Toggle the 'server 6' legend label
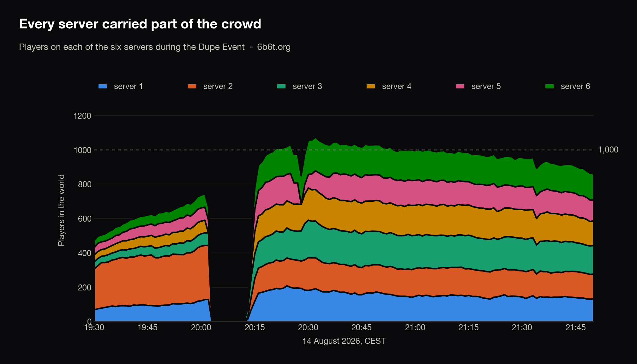 click(575, 86)
